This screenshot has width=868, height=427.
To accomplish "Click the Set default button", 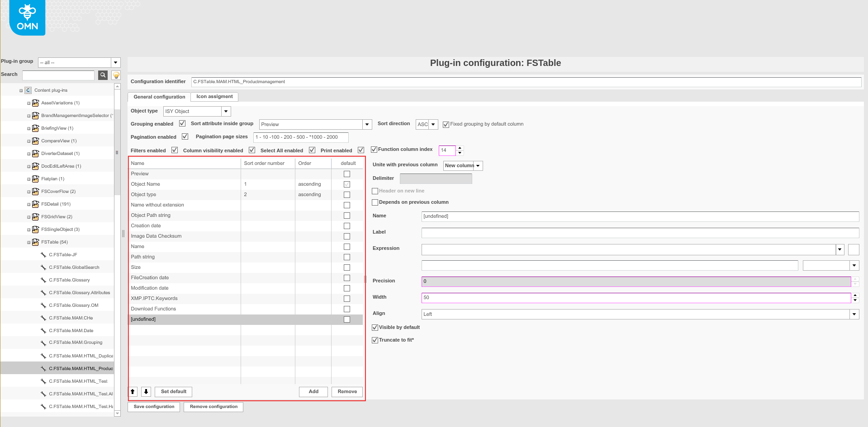I will pos(173,392).
